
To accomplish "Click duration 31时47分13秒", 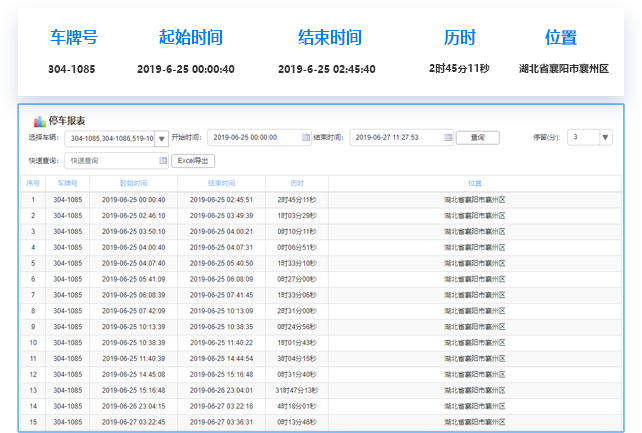I will pyautogui.click(x=297, y=390).
